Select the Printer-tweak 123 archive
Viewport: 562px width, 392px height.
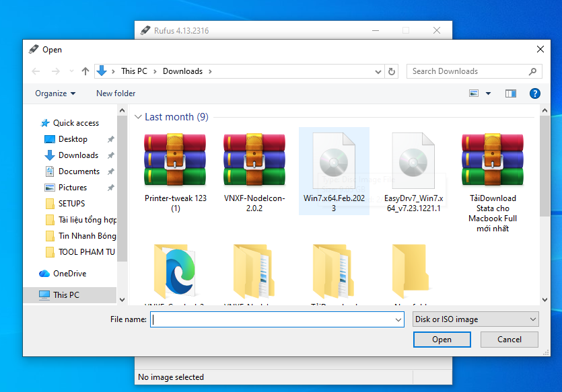point(175,169)
